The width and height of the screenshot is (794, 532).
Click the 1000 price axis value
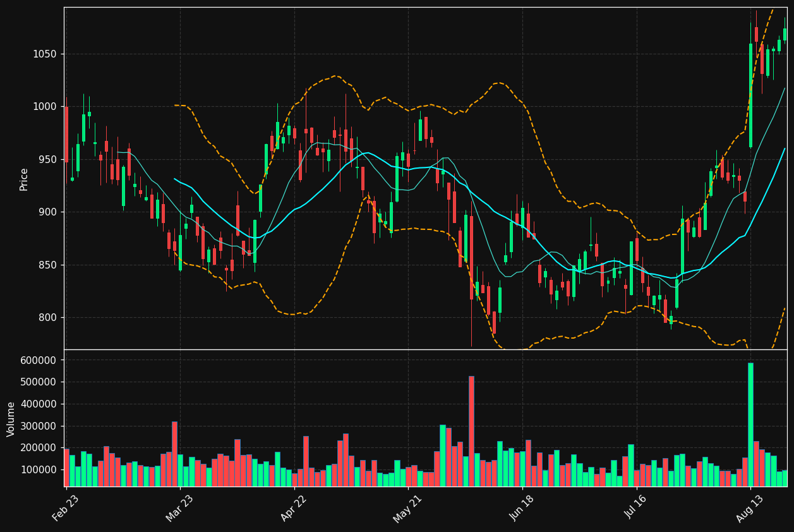coord(45,107)
